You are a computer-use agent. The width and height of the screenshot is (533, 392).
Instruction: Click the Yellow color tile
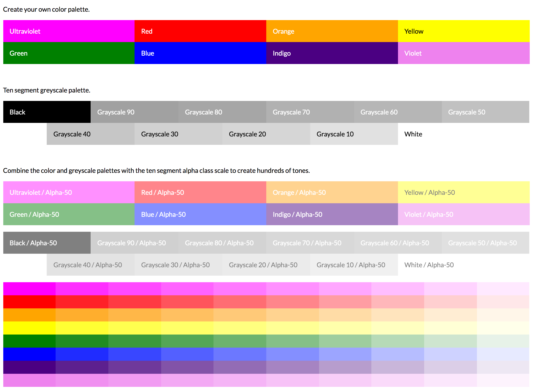coord(463,31)
